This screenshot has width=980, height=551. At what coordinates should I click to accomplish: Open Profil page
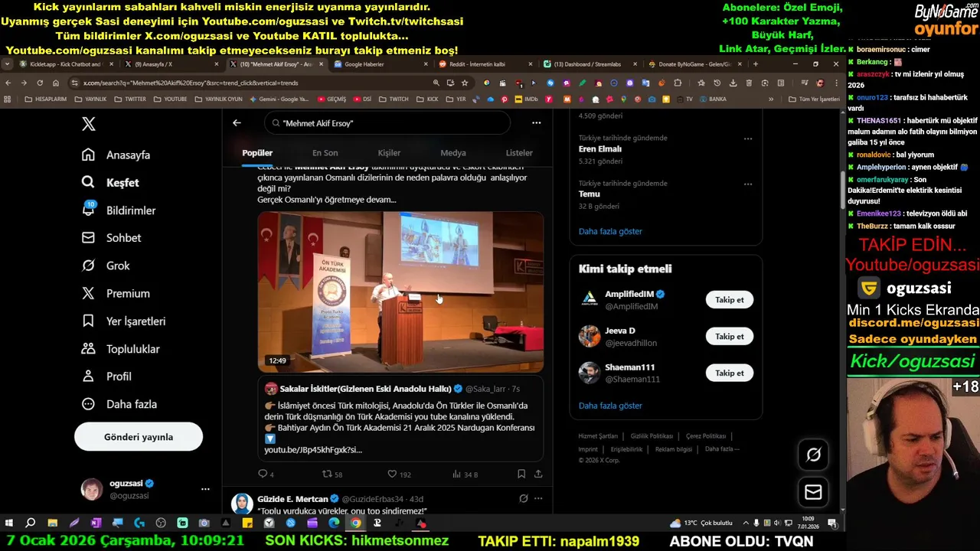click(x=107, y=376)
